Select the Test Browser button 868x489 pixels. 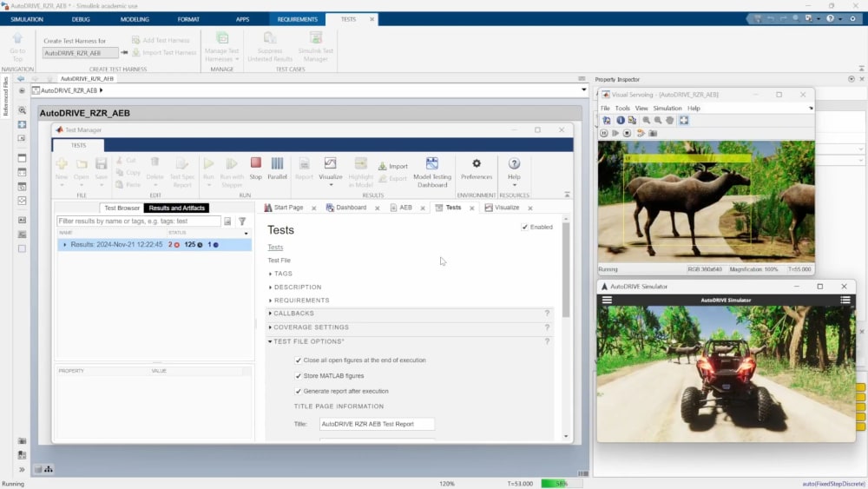(122, 208)
